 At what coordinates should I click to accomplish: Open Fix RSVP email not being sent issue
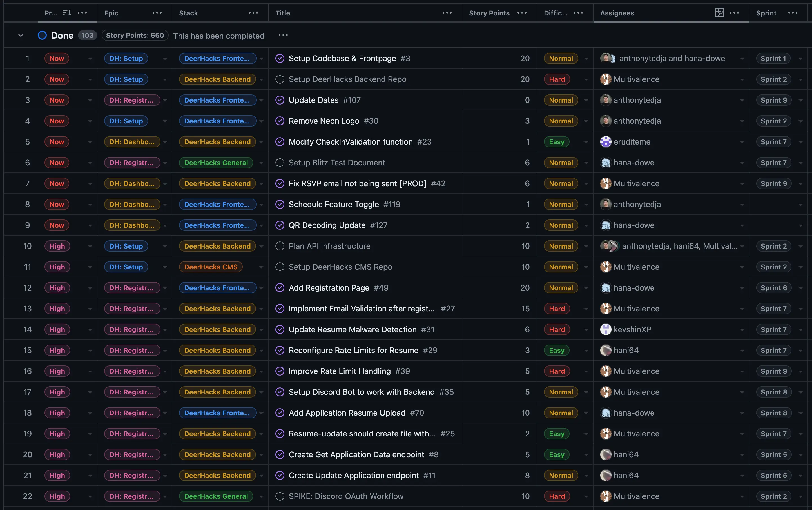tap(357, 183)
